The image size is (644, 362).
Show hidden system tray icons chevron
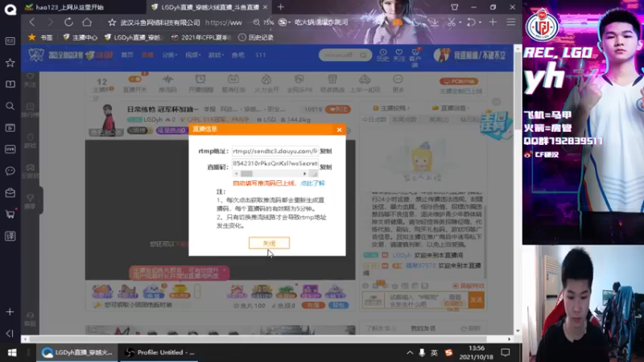click(x=410, y=352)
